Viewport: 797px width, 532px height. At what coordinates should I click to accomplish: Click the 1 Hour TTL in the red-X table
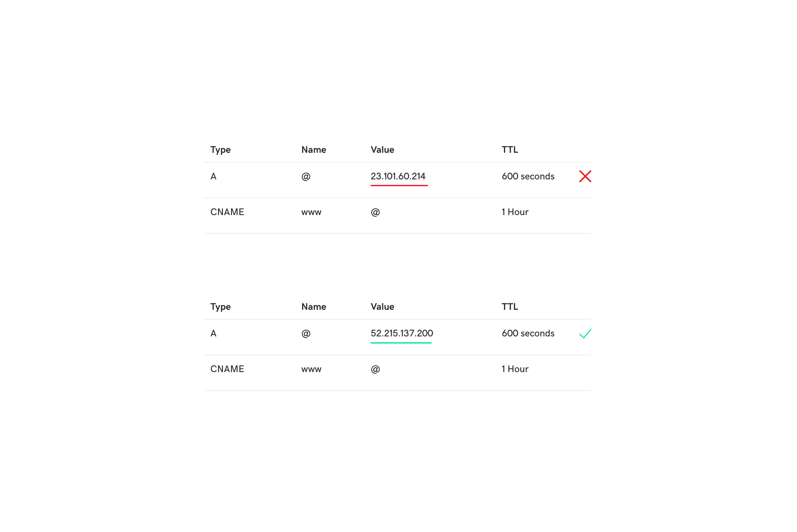click(515, 212)
